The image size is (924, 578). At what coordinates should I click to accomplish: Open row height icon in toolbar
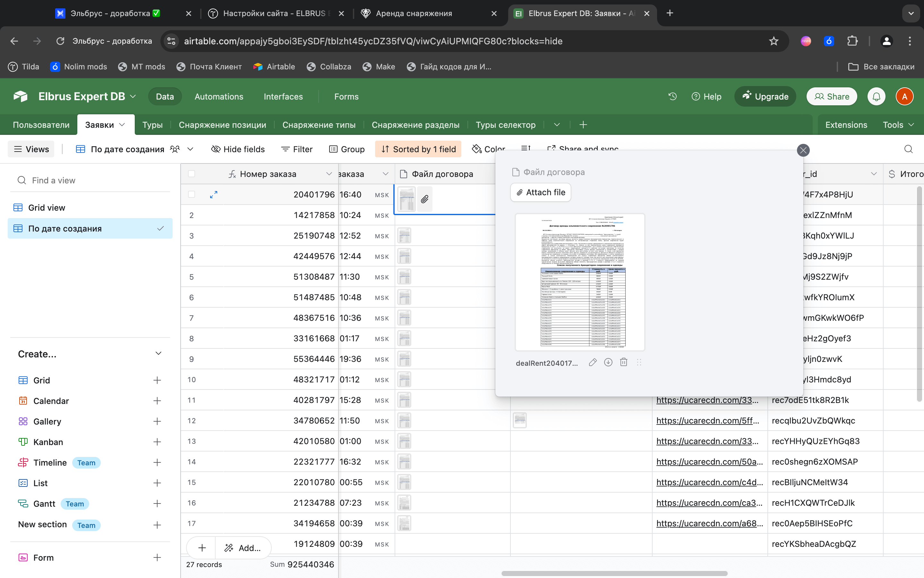click(x=526, y=148)
